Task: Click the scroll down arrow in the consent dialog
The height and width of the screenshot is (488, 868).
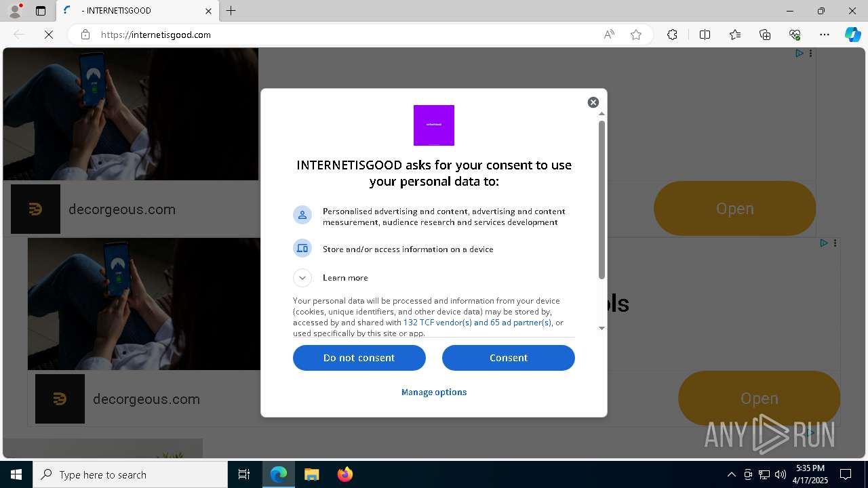Action: (x=601, y=328)
